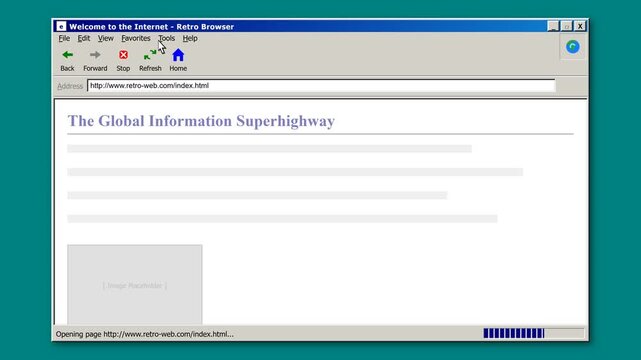Click the 'Welcome to the Internet' window title
Image resolution: width=641 pixels, height=360 pixels.
point(151,27)
